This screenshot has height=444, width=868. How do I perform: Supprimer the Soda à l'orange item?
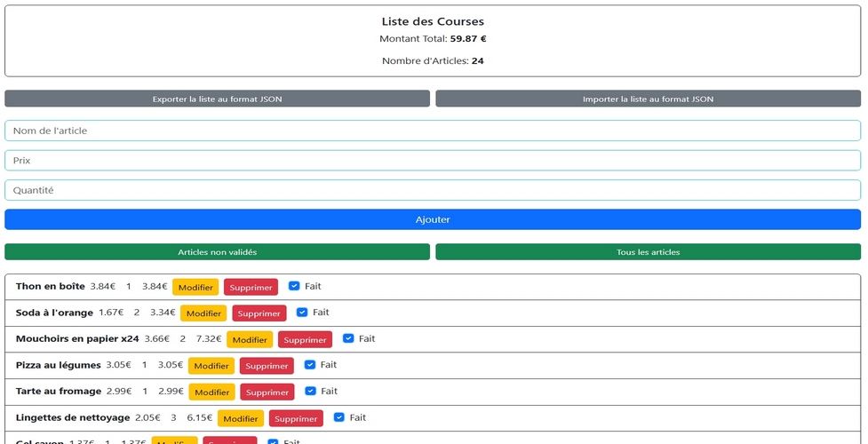[x=259, y=313]
